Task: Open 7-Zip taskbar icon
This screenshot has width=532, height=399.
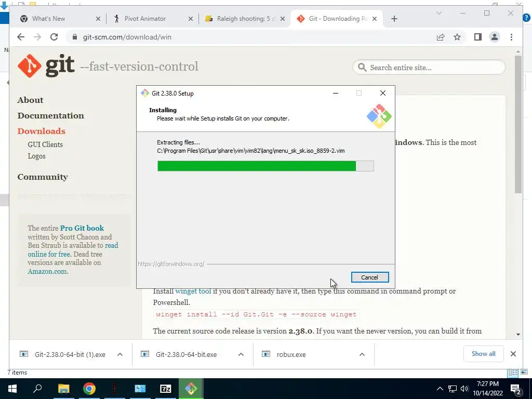Action: [x=166, y=389]
